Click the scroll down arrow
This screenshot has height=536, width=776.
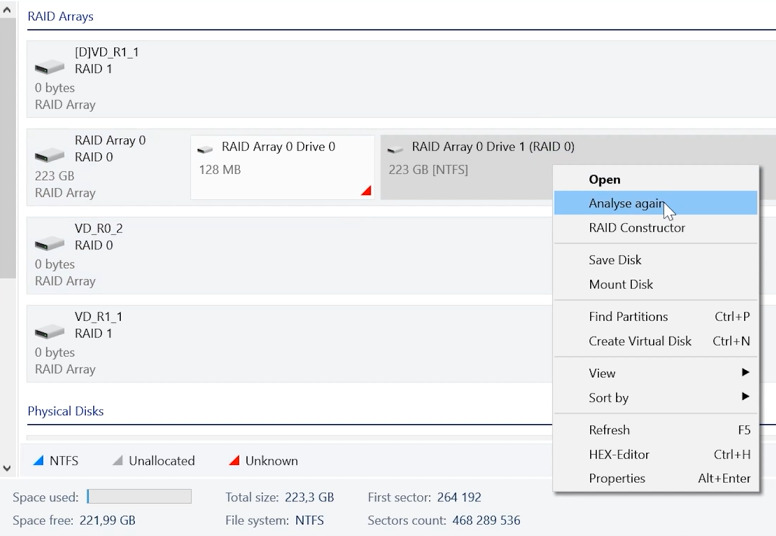pos(7,468)
